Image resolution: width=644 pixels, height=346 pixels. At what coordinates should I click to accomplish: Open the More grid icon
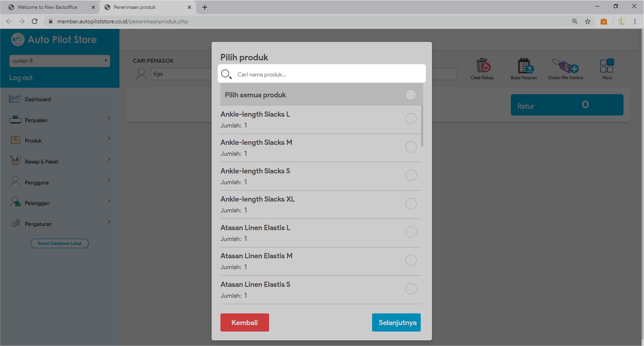click(607, 65)
